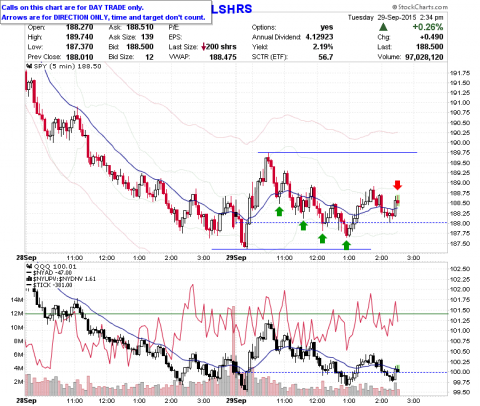Click the 187.50 price axis label
480x406 pixels.
pos(460,243)
